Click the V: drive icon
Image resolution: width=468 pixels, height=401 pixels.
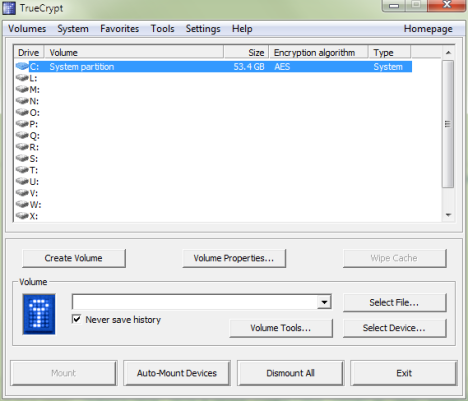click(x=22, y=193)
